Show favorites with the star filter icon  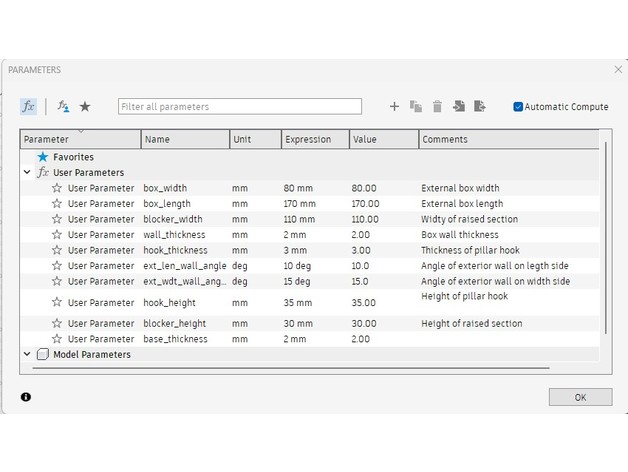pos(85,106)
